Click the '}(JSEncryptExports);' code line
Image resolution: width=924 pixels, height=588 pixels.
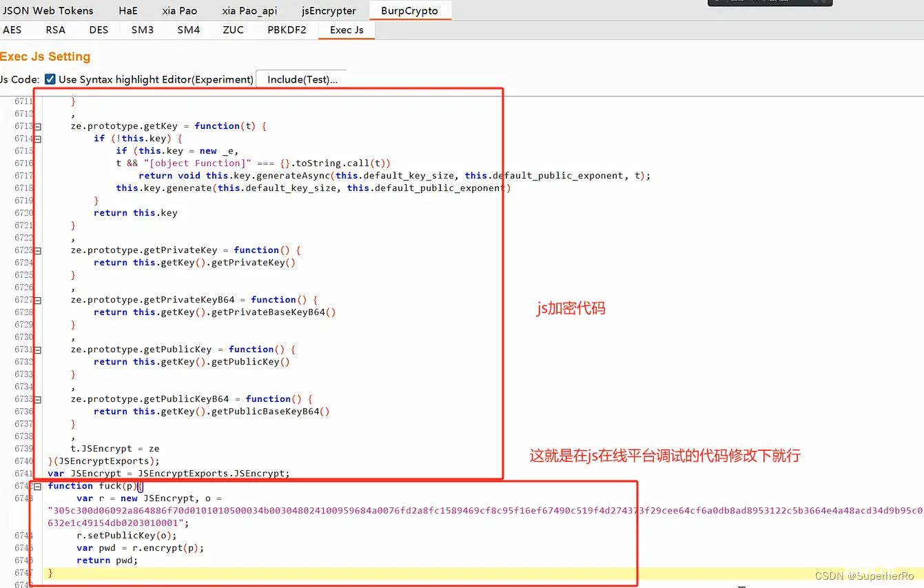pos(103,461)
